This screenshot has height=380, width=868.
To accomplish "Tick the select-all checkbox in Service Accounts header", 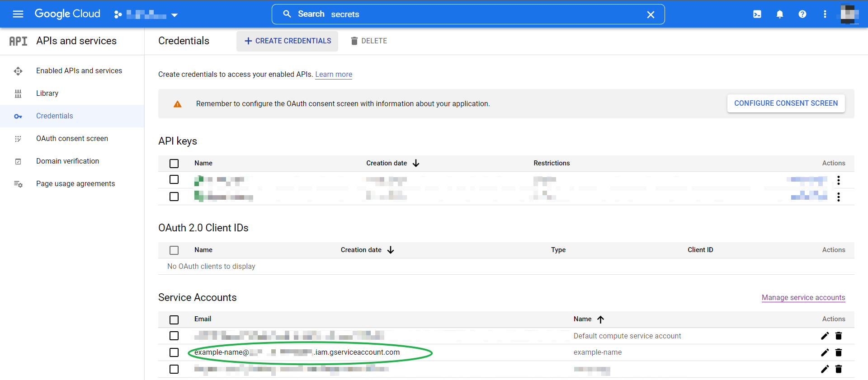I will 174,320.
